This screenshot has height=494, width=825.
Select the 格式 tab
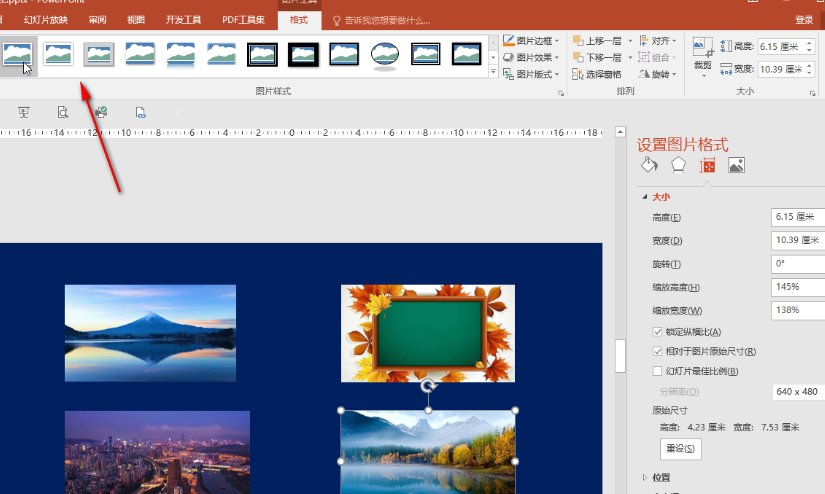(x=299, y=20)
